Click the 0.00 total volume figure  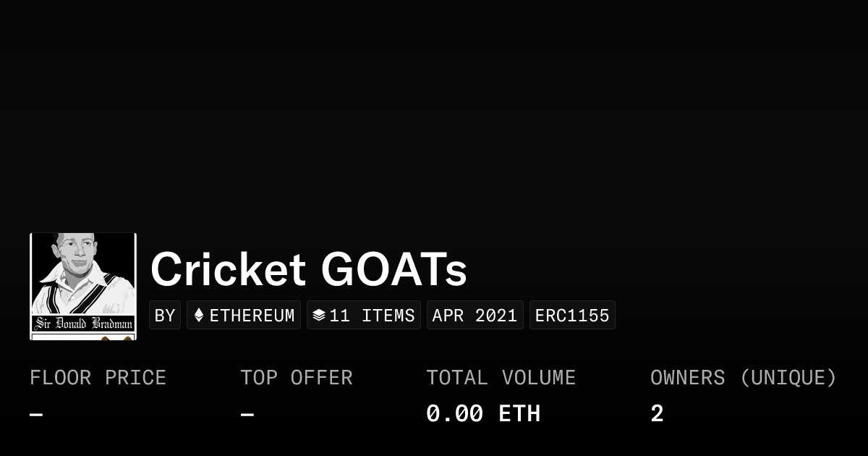click(x=455, y=414)
